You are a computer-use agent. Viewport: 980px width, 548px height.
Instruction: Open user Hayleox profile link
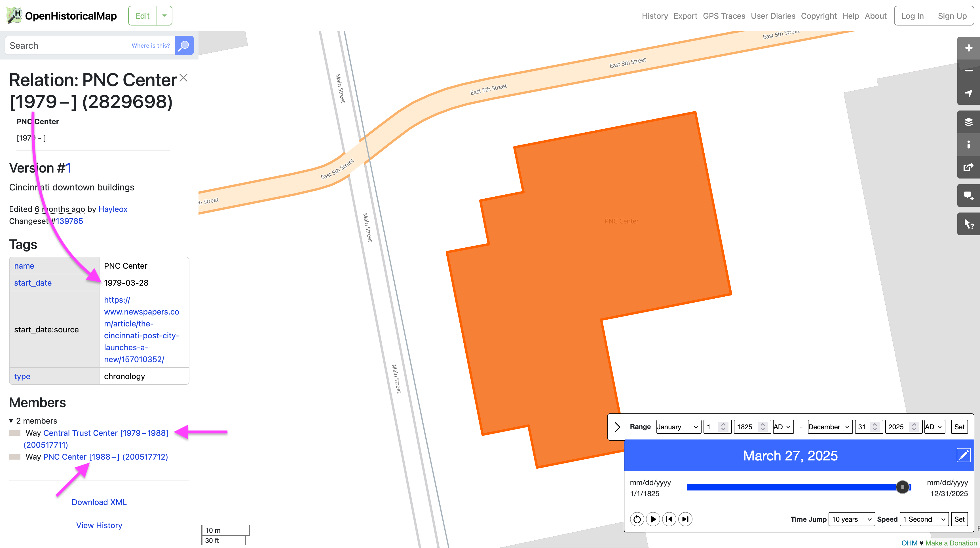click(x=113, y=209)
